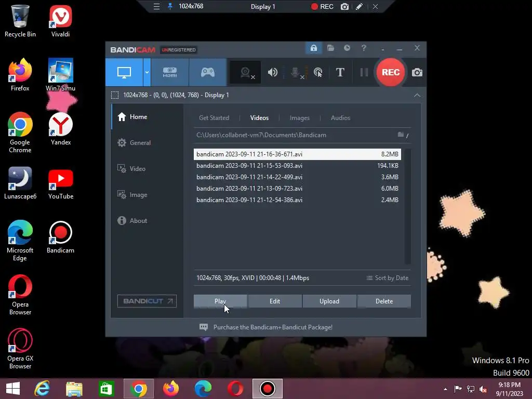The image size is (532, 399).
Task: Select Game recording mode gamepad icon
Action: [208, 72]
